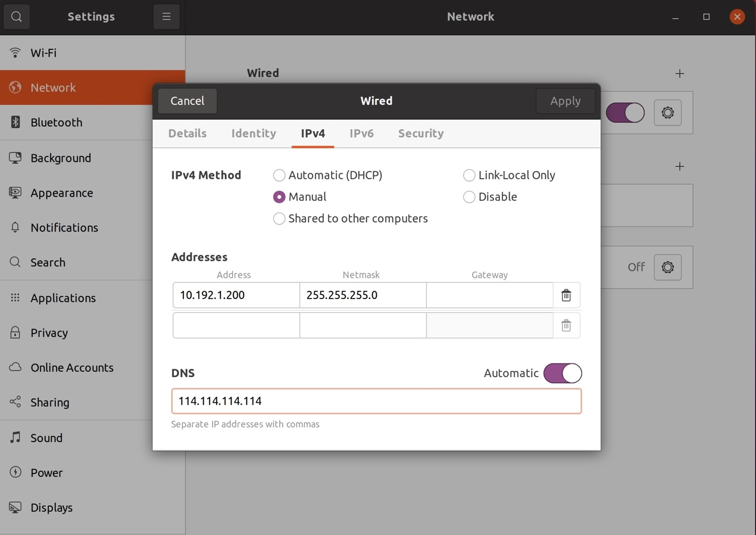The image size is (756, 535).
Task: Click the Search magnifier icon in sidebar list
Action: pyautogui.click(x=15, y=262)
